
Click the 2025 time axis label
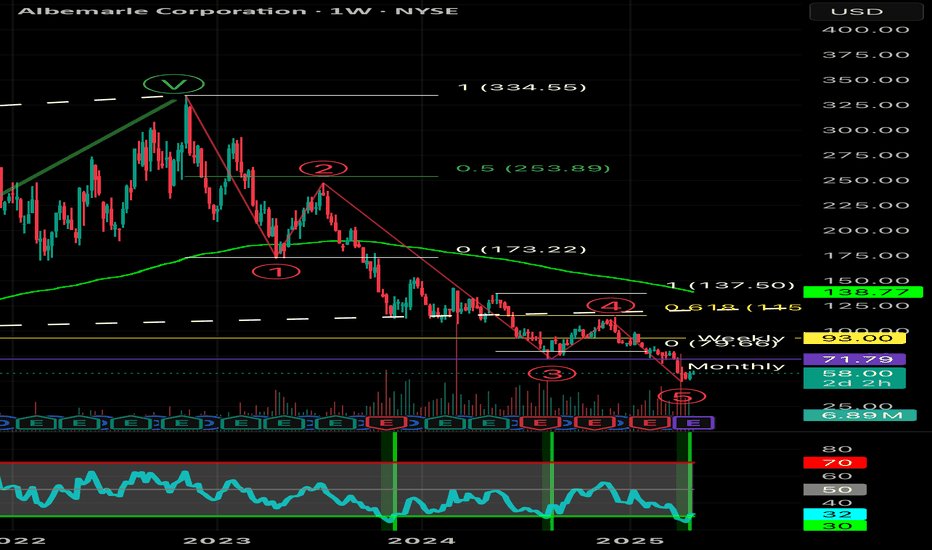coord(630,540)
